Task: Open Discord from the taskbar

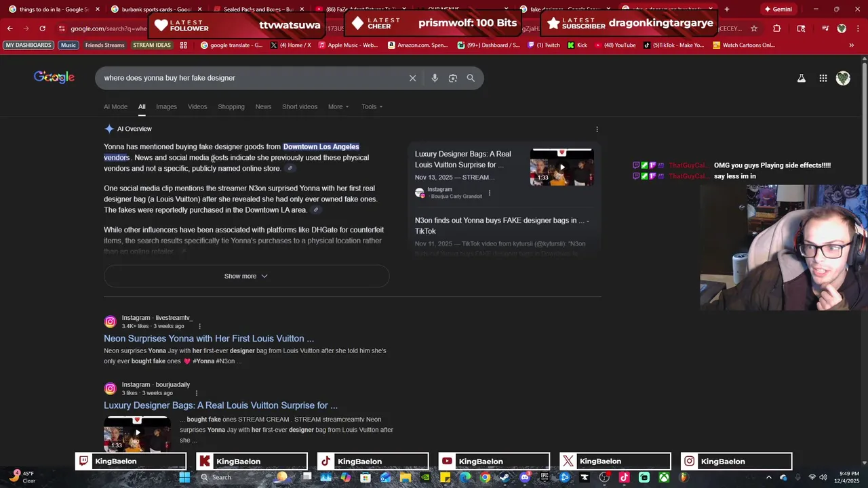Action: click(x=524, y=477)
